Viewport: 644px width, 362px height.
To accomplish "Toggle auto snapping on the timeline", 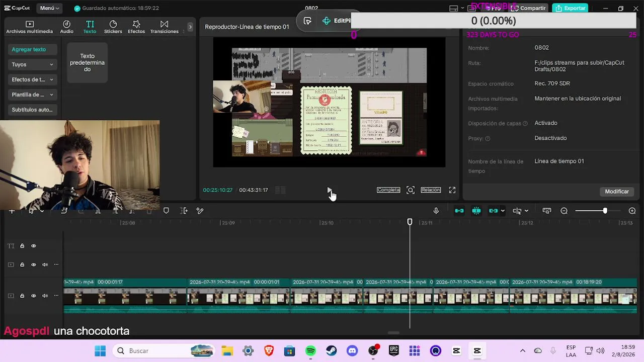I will 476,211.
